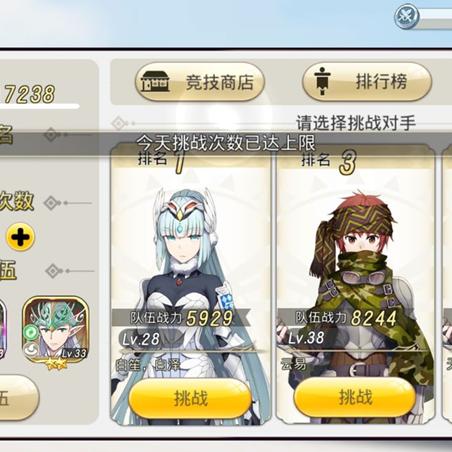This screenshot has width=452, height=452.
Task: Click the progress bar beside the swords icon
Action: pyautogui.click(x=435, y=19)
